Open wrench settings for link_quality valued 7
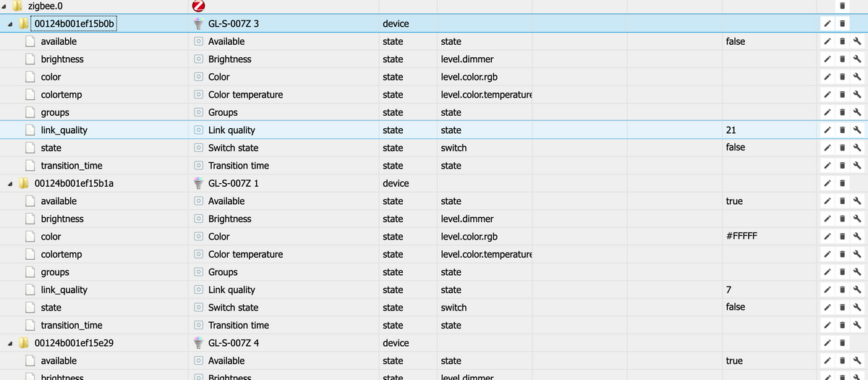Screen dimensions: 868x380 point(856,290)
